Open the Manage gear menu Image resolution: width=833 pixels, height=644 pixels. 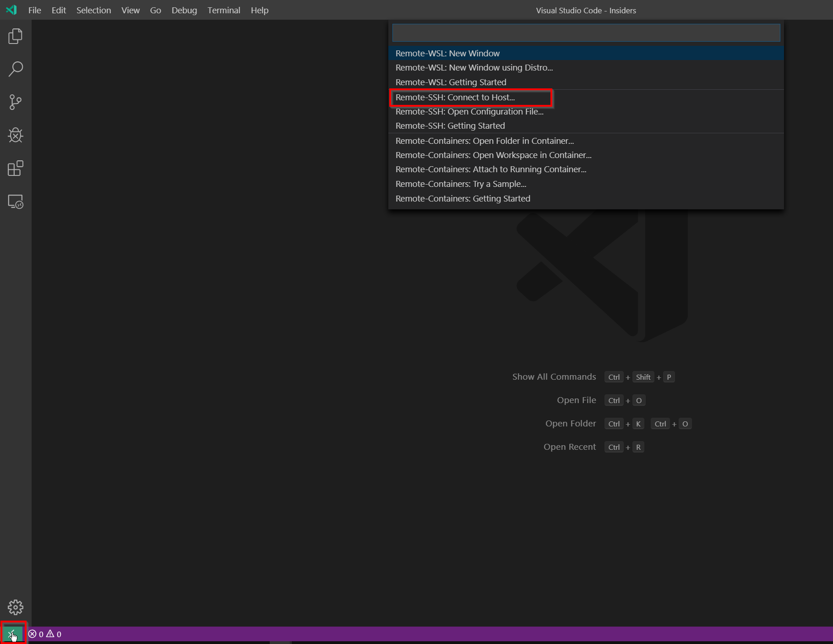[15, 607]
